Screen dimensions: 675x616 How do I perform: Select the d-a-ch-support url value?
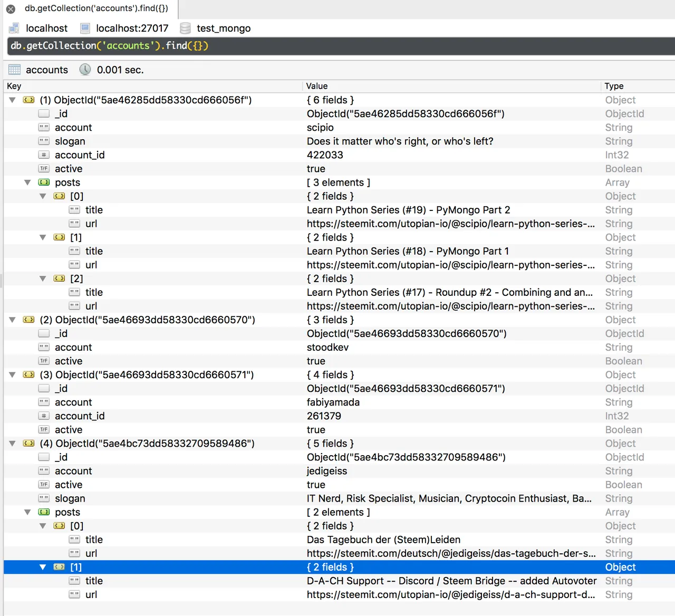pyautogui.click(x=451, y=594)
